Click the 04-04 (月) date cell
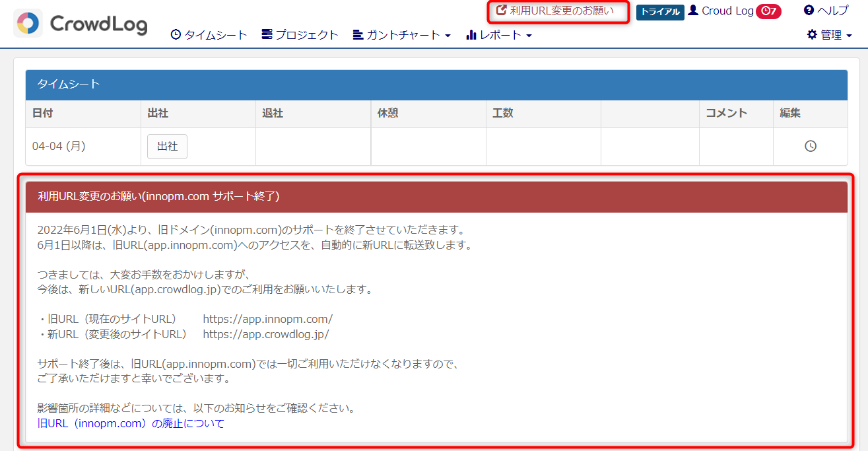This screenshot has width=868, height=451. pos(83,147)
